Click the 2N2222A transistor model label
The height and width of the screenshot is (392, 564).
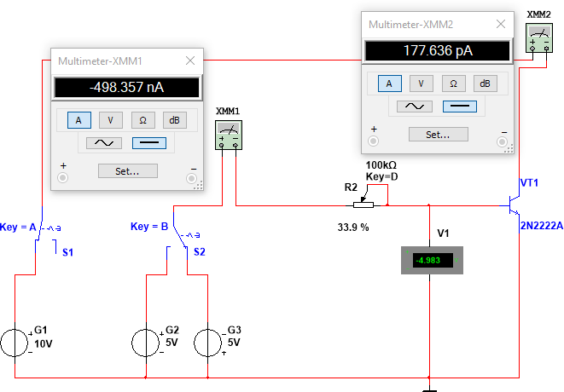click(x=542, y=226)
